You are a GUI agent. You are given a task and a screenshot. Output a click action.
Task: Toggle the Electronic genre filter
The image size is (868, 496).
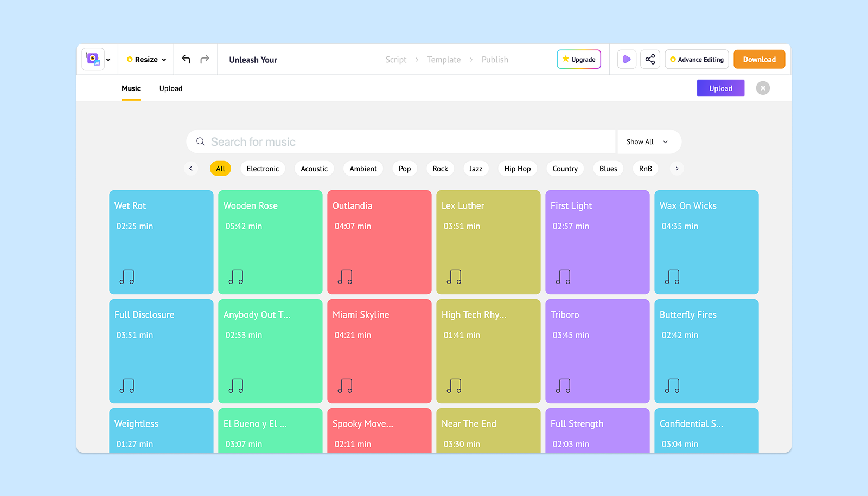(x=263, y=169)
